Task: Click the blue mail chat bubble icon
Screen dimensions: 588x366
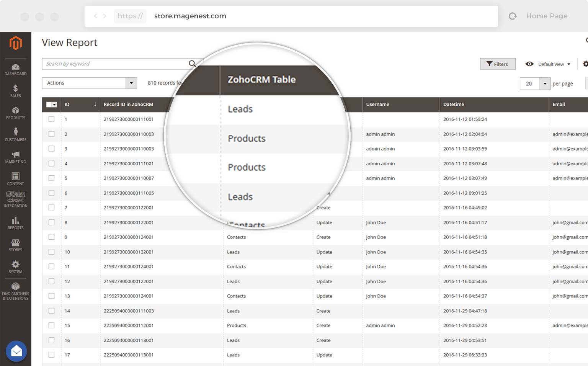Action: (16, 351)
